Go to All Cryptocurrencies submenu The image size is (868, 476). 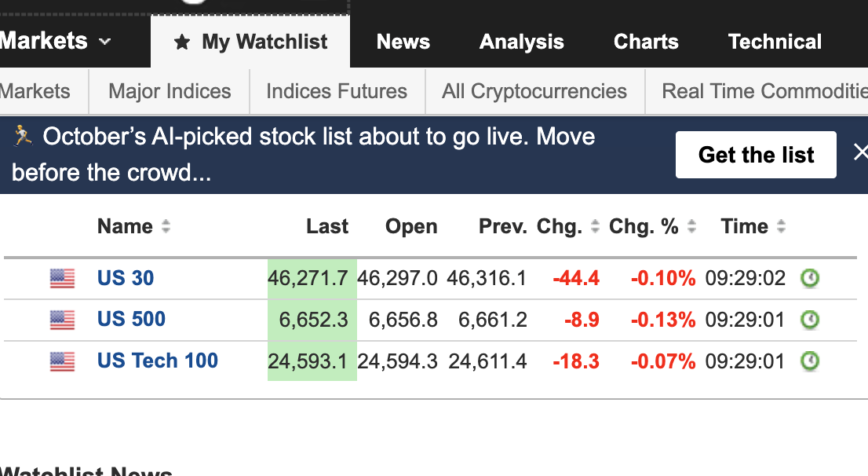pos(534,91)
